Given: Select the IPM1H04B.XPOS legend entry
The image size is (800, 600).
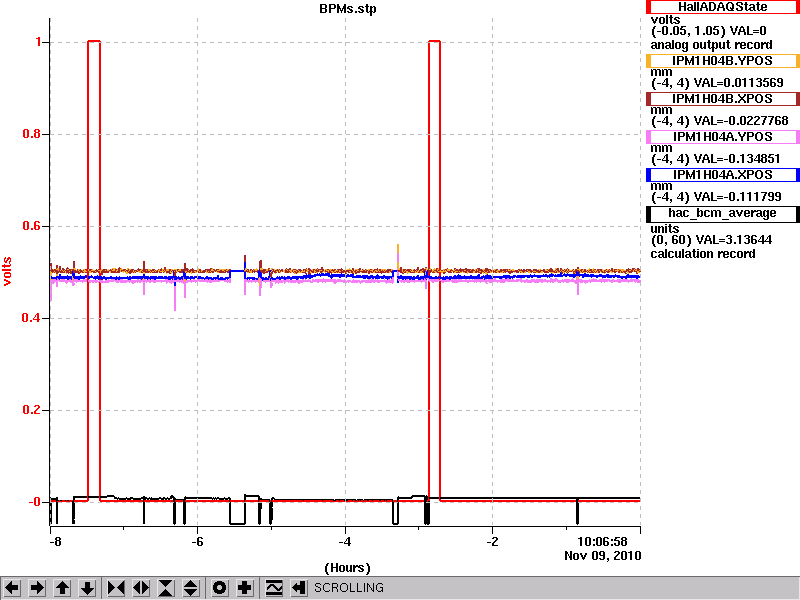Looking at the screenshot, I should (x=722, y=98).
